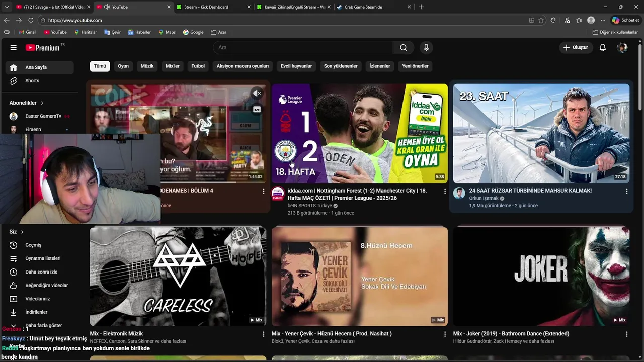The image size is (644, 362).
Task: Select the Müzik filter chip
Action: click(x=147, y=66)
